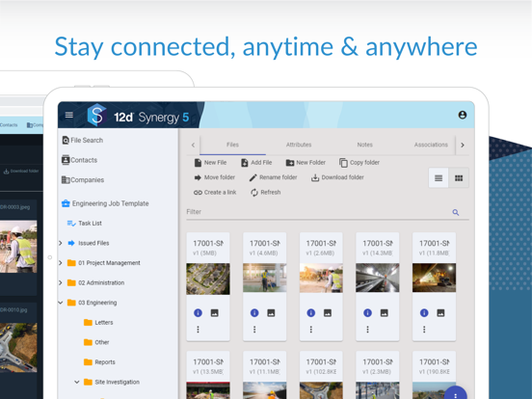Click the Rename folder button
This screenshot has width=532, height=399.
click(x=273, y=177)
